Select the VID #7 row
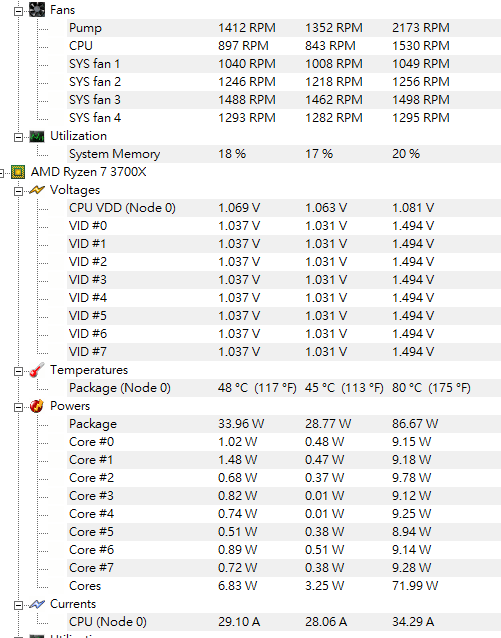 point(284,352)
